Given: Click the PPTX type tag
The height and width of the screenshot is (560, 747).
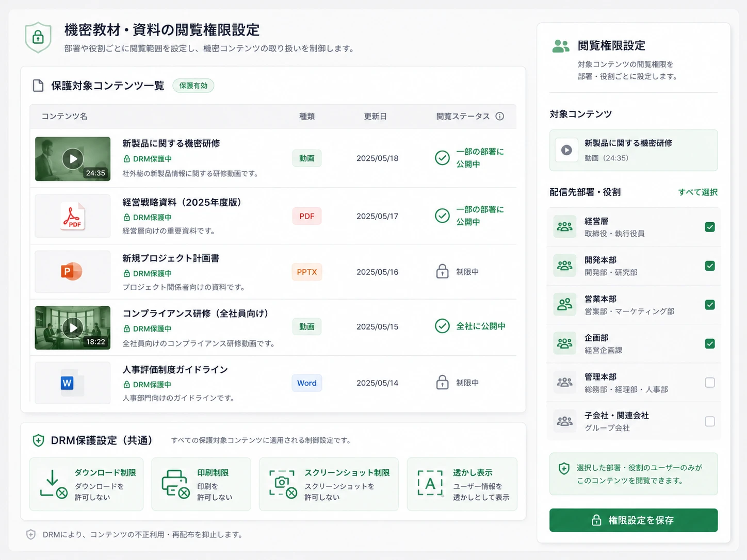Looking at the screenshot, I should click(307, 272).
